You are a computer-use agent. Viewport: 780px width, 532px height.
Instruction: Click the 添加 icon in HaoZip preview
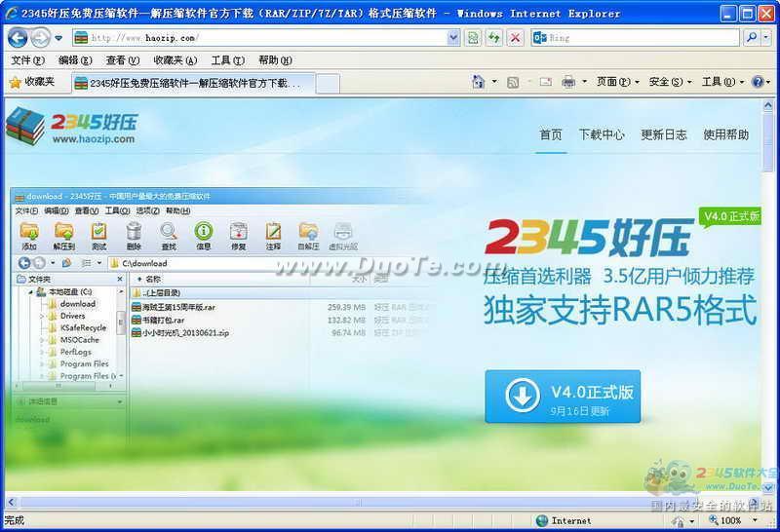click(x=29, y=236)
